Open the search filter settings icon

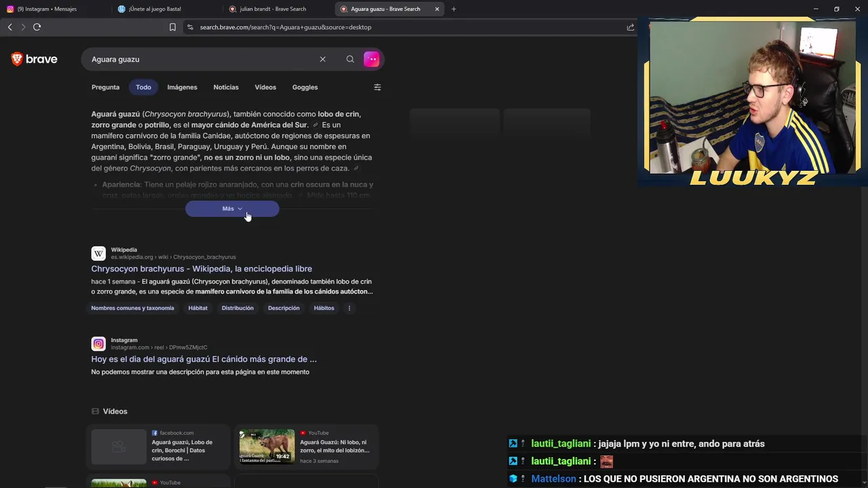378,87
